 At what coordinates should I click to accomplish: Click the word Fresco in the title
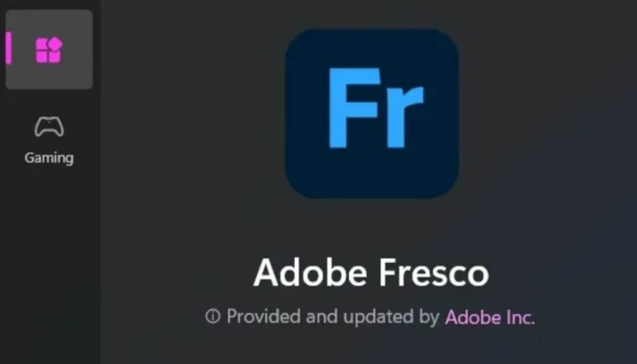[x=434, y=273]
